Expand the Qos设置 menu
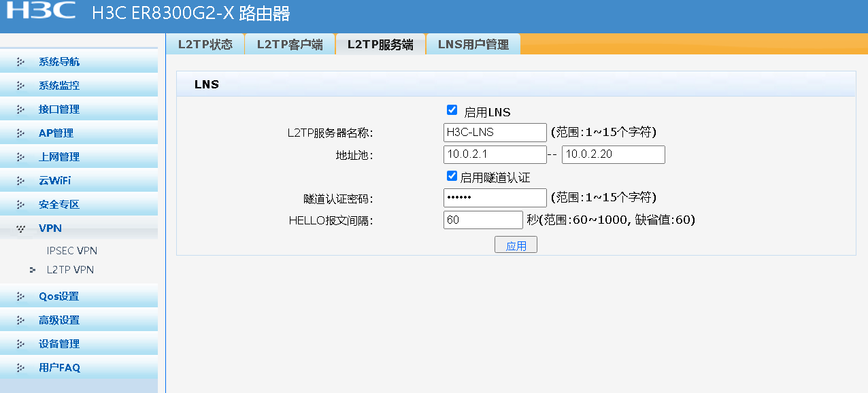This screenshot has height=393, width=868. (x=79, y=296)
